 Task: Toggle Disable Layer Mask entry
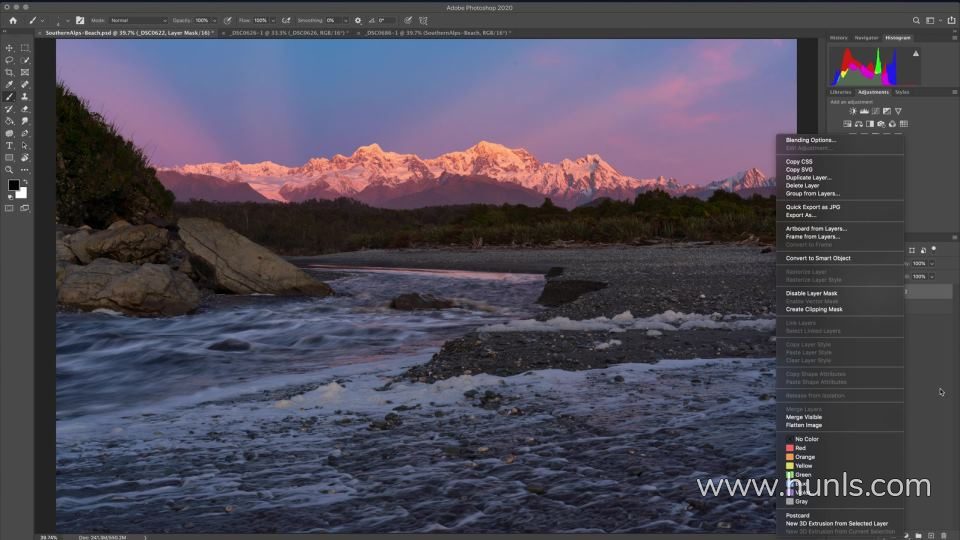click(811, 293)
